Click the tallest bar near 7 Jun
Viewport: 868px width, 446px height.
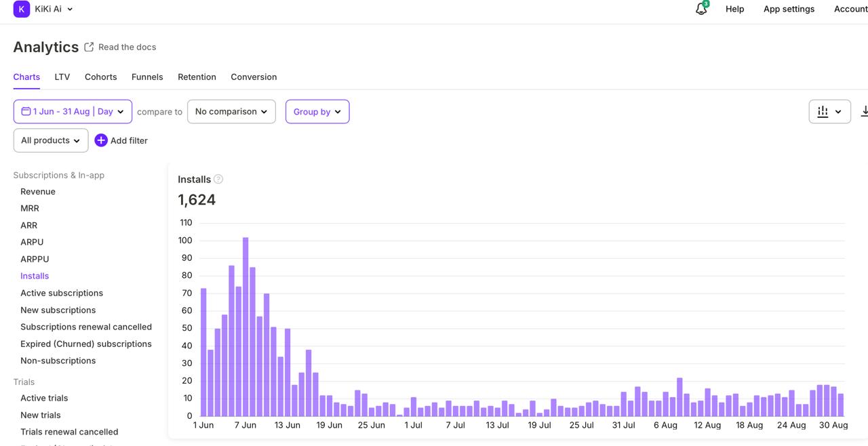coord(245,327)
